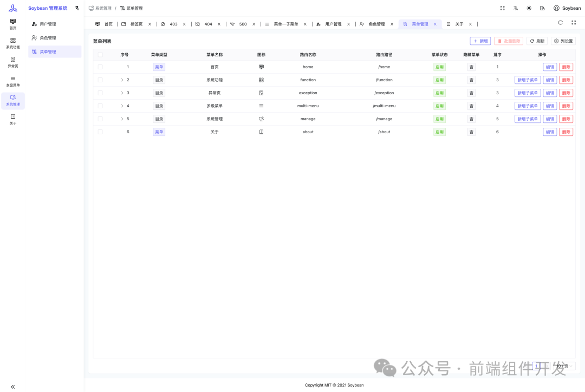The height and width of the screenshot is (392, 585).
Task: Click the /home route path cell
Action: coord(384,67)
